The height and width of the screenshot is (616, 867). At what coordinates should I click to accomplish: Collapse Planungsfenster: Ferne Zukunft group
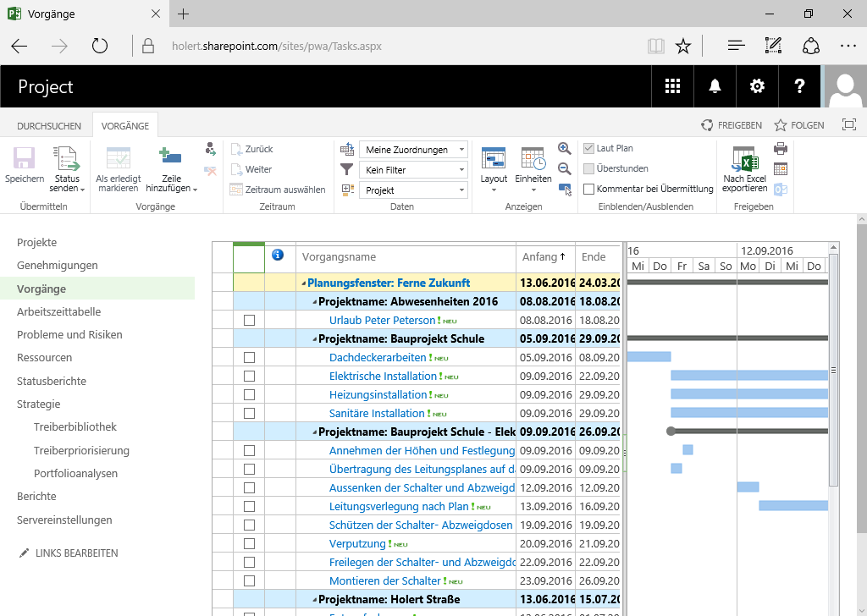304,283
